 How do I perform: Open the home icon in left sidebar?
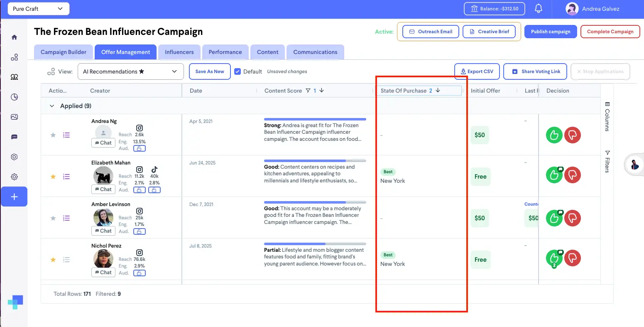coord(14,37)
